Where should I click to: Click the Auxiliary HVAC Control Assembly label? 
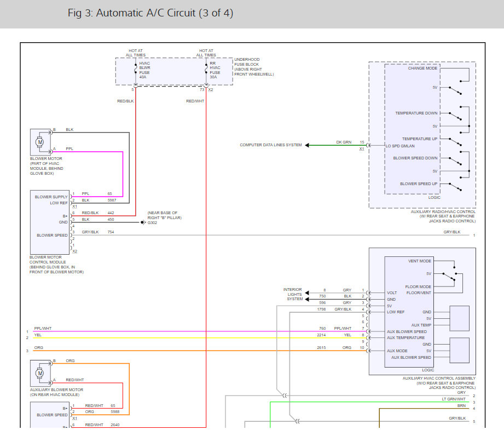pos(439,383)
